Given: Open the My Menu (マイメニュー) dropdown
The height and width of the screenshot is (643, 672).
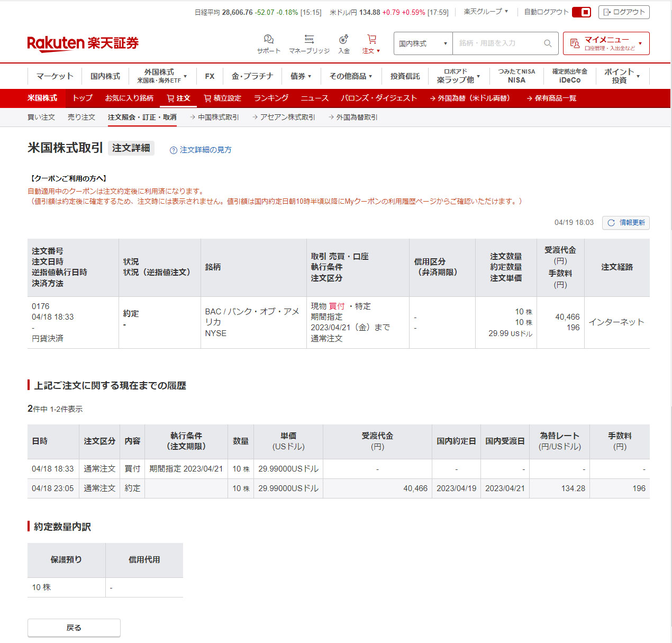Looking at the screenshot, I should pyautogui.click(x=606, y=43).
